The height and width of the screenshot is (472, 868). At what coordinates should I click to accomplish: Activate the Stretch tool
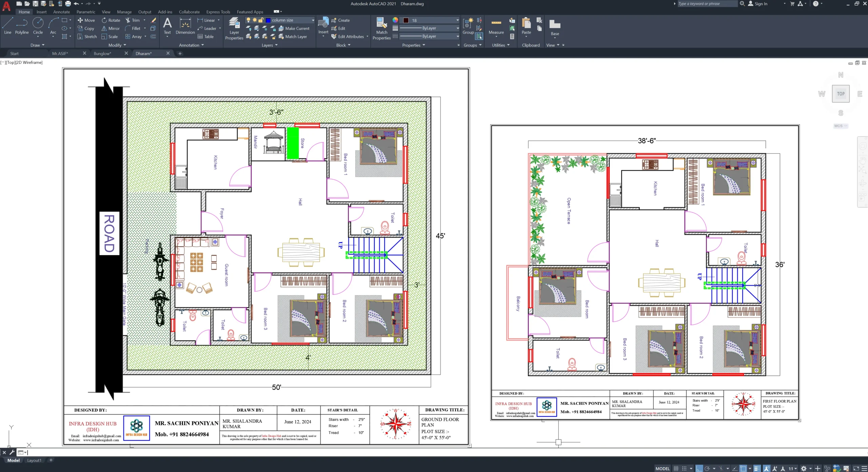87,36
